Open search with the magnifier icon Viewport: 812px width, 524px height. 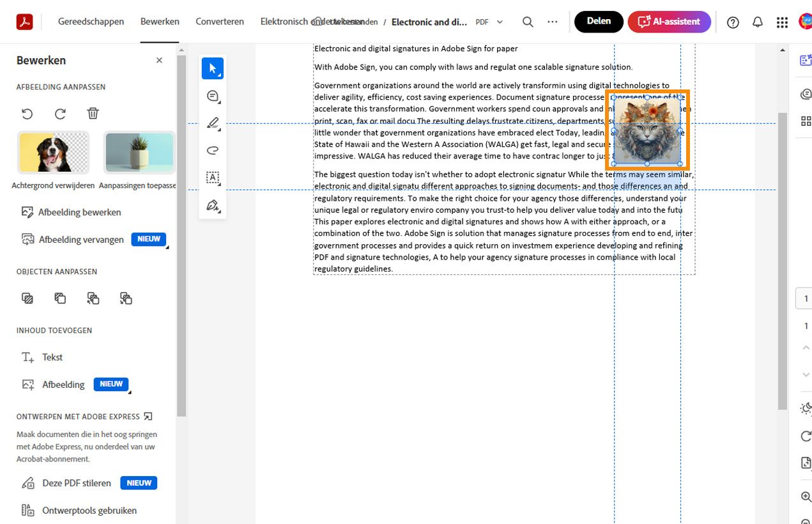pos(528,21)
